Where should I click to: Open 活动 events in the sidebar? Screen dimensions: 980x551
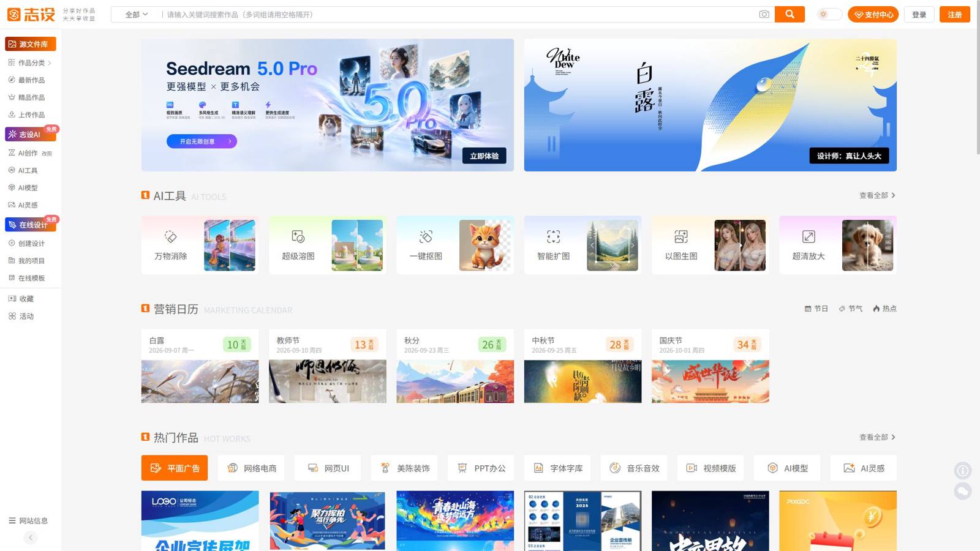point(22,317)
